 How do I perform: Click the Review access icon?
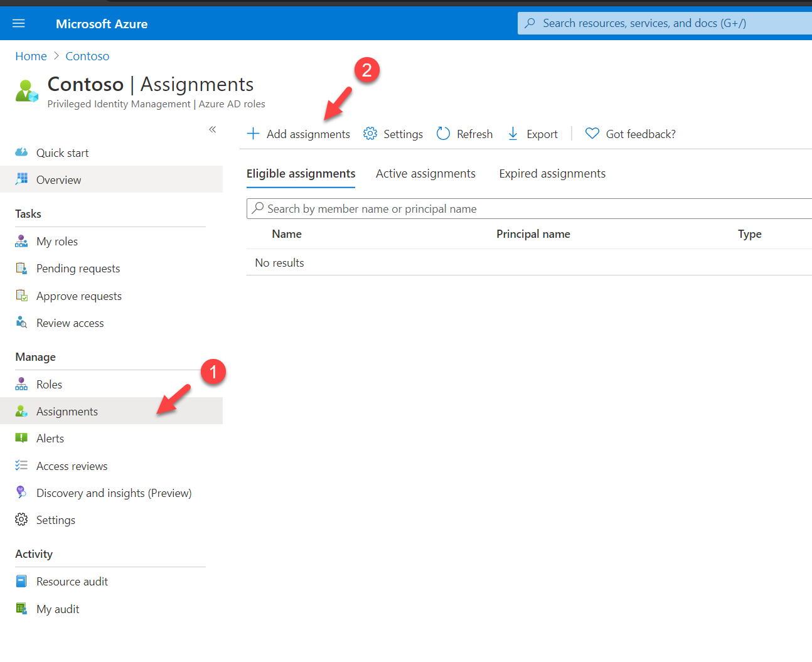click(21, 323)
